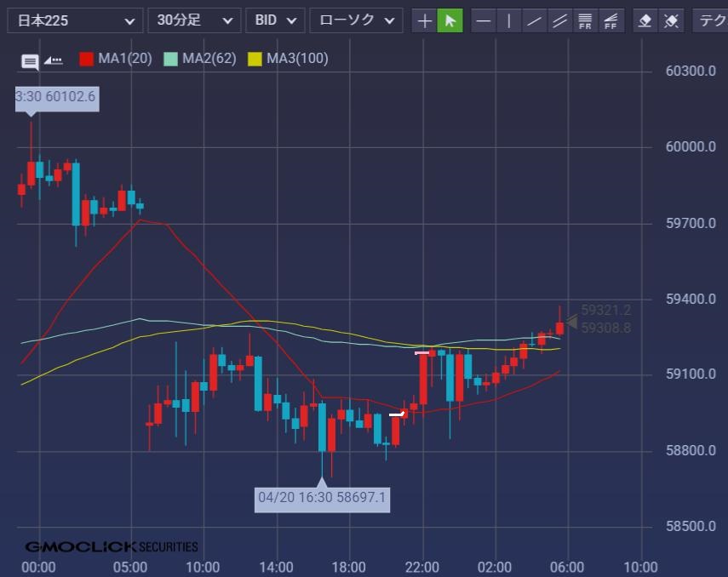Screen dimensions: 728x577
Task: Expand the ローソク chart type dropdown
Action: (356, 20)
